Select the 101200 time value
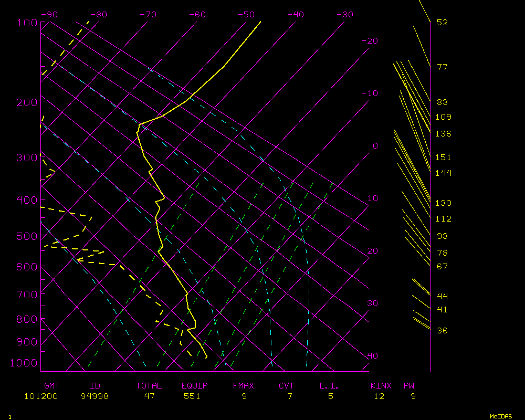Screen dimensions: 525x420 pyautogui.click(x=41, y=396)
